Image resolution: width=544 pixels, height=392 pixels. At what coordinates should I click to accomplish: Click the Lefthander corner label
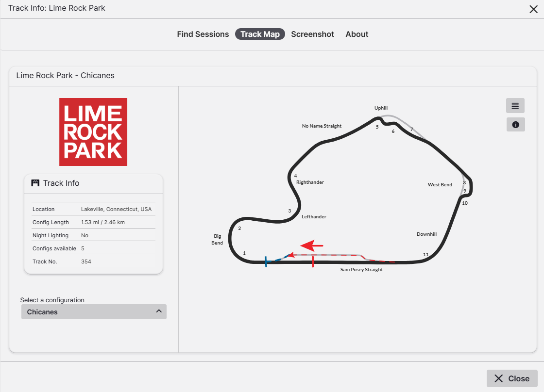314,217
